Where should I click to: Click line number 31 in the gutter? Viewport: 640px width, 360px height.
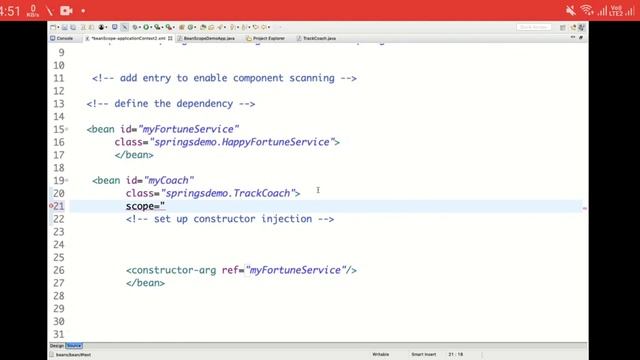coord(59,334)
